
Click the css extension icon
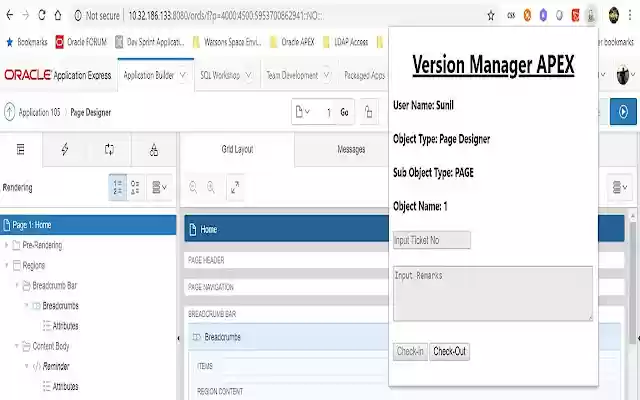pos(511,16)
